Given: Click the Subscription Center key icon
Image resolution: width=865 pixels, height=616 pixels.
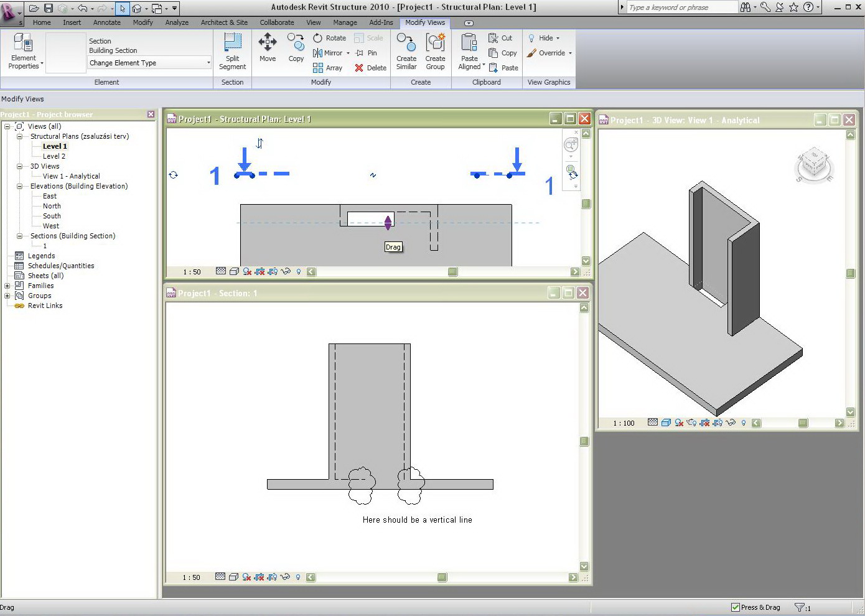Looking at the screenshot, I should 765,7.
